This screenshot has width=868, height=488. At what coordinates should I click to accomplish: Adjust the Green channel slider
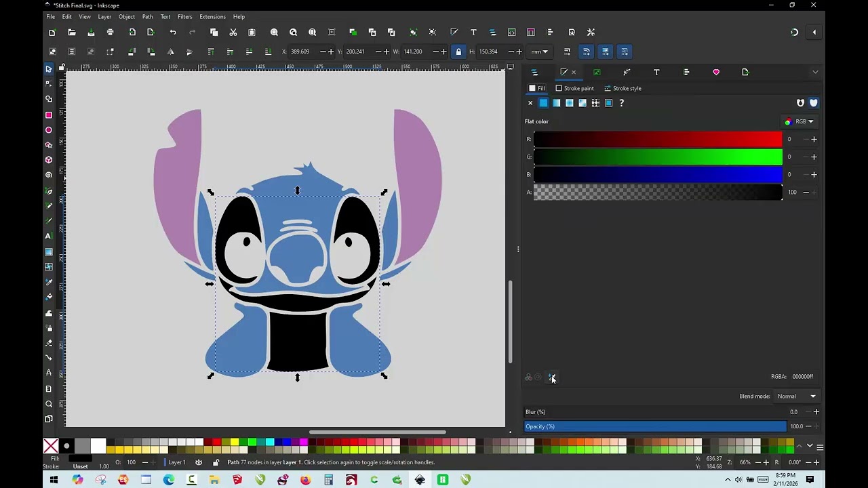658,157
